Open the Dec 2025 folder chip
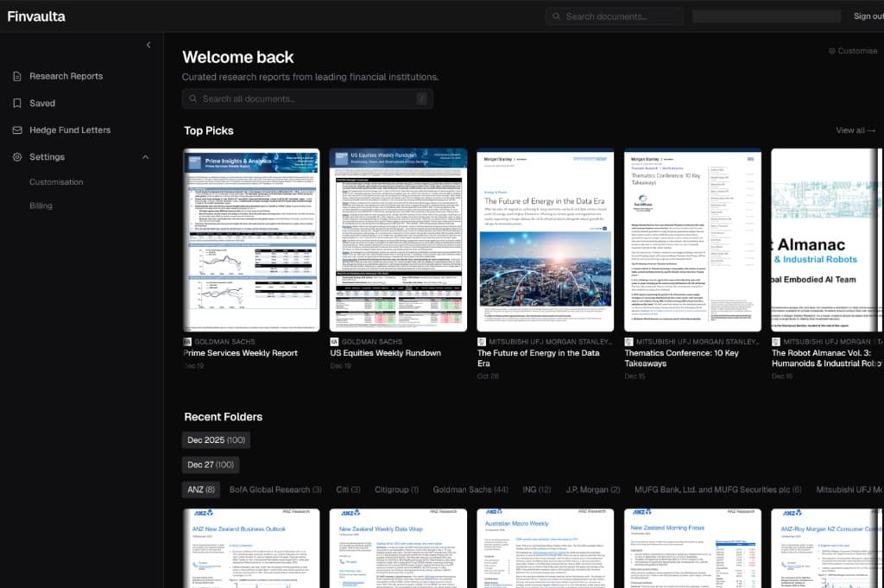884x588 pixels. [x=216, y=440]
